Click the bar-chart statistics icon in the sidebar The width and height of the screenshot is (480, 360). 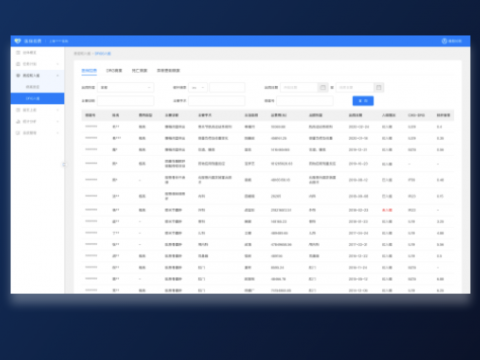tap(18, 121)
